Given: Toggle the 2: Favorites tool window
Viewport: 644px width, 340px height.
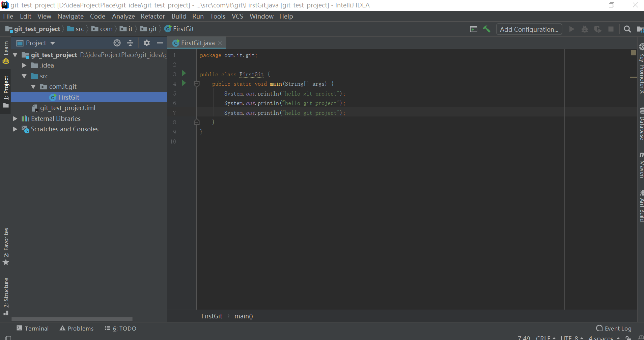Looking at the screenshot, I should pos(6,246).
